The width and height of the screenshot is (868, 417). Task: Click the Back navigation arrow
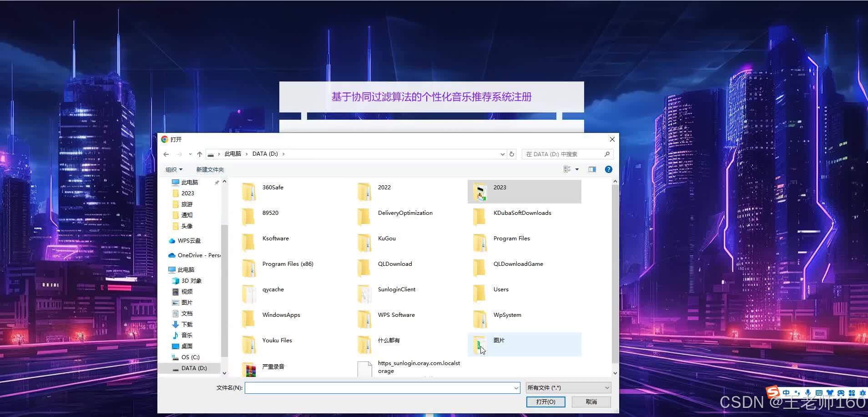click(x=166, y=154)
